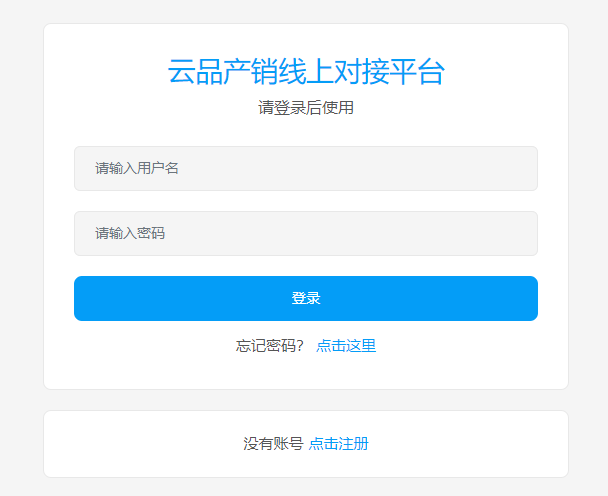This screenshot has height=496, width=608.
Task: Activate the username text box
Action: pyautogui.click(x=305, y=168)
